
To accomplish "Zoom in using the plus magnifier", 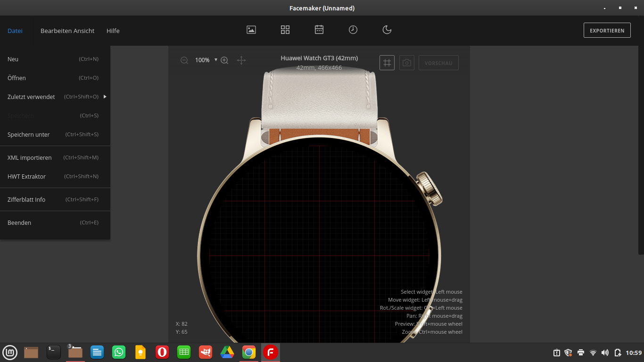I will pos(224,60).
